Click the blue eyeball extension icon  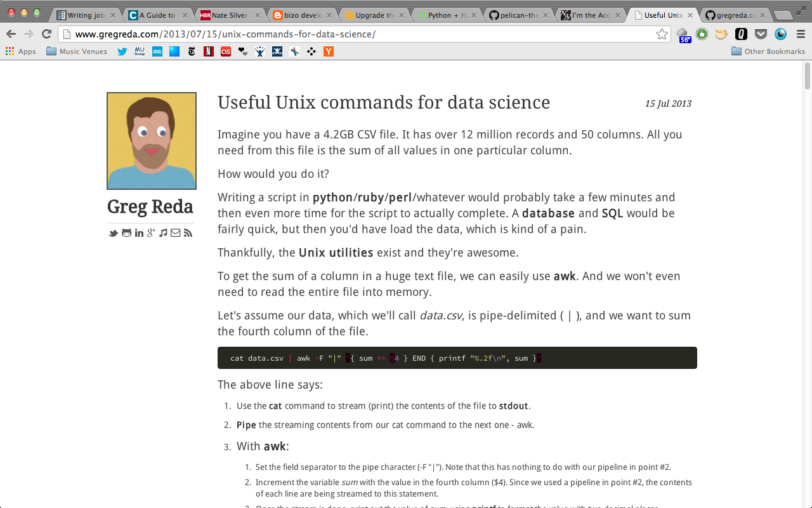780,34
